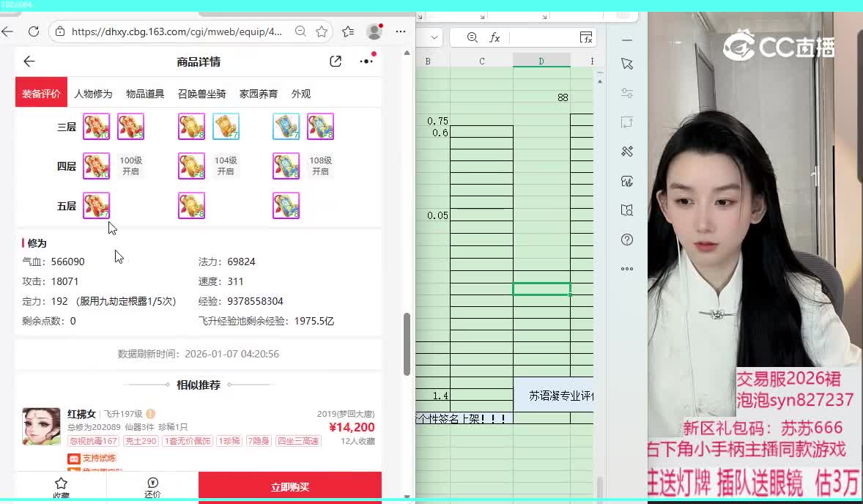863x504 pixels.
Task: Click 三层 gold scroll +7 item
Action: tap(226, 127)
